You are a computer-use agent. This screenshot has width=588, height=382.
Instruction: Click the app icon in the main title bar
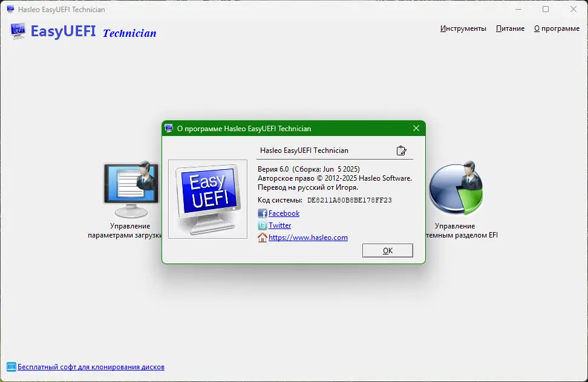[x=10, y=9]
